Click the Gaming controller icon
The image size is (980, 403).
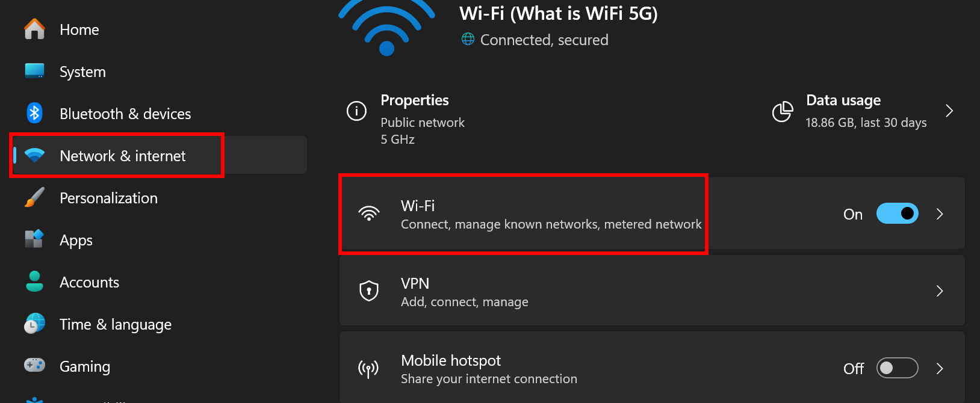[34, 366]
